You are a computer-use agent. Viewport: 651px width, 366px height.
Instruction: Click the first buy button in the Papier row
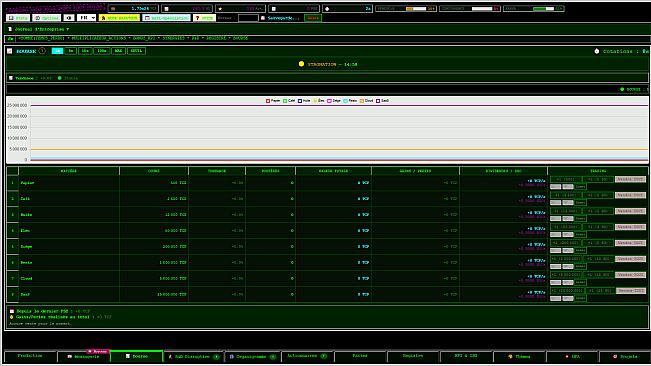click(x=565, y=179)
